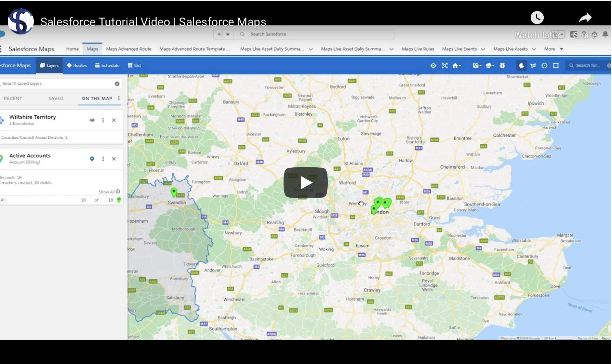612x364 pixels.
Task: Toggle the traffic light layer icon
Action: (x=502, y=66)
